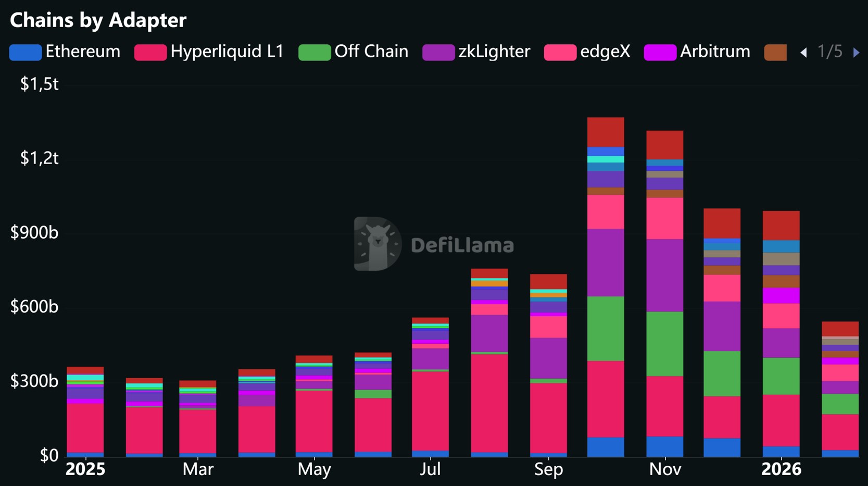This screenshot has width=868, height=486.
Task: Go to the next legend page
Action: click(x=856, y=53)
